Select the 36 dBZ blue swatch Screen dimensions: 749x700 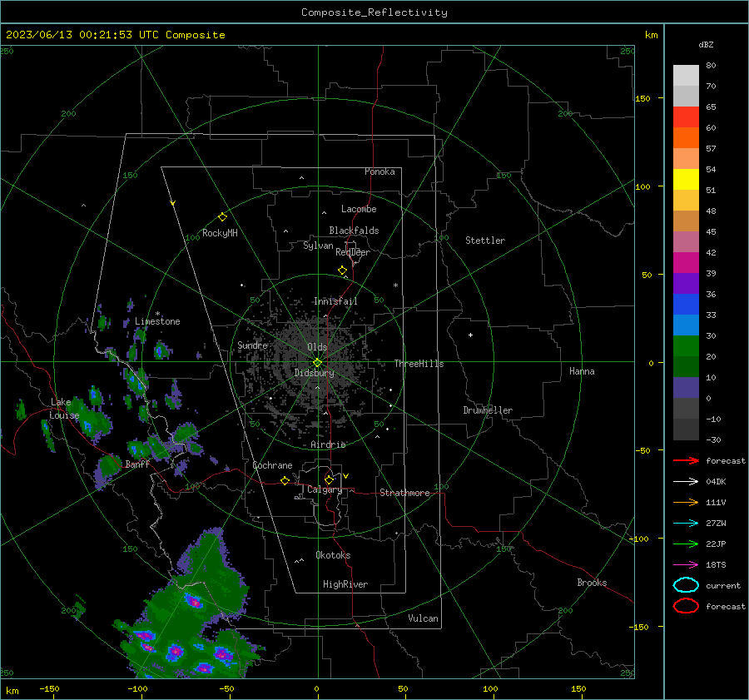coord(686,304)
